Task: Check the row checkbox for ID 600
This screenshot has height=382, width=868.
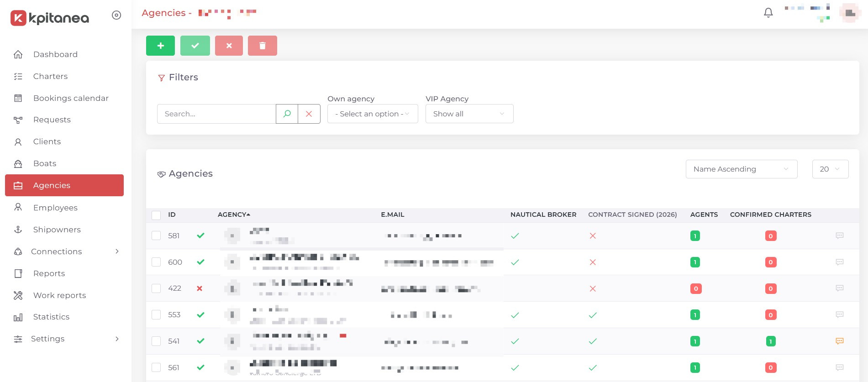Action: [156, 262]
